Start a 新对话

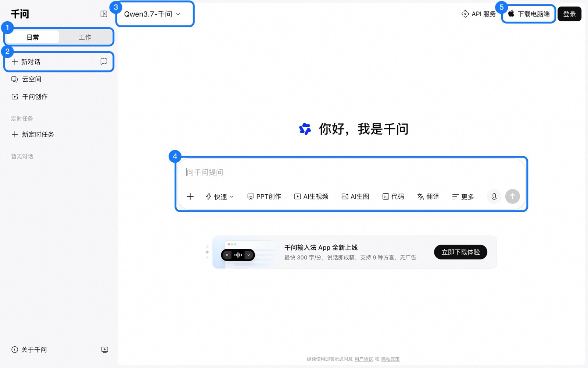coord(59,61)
